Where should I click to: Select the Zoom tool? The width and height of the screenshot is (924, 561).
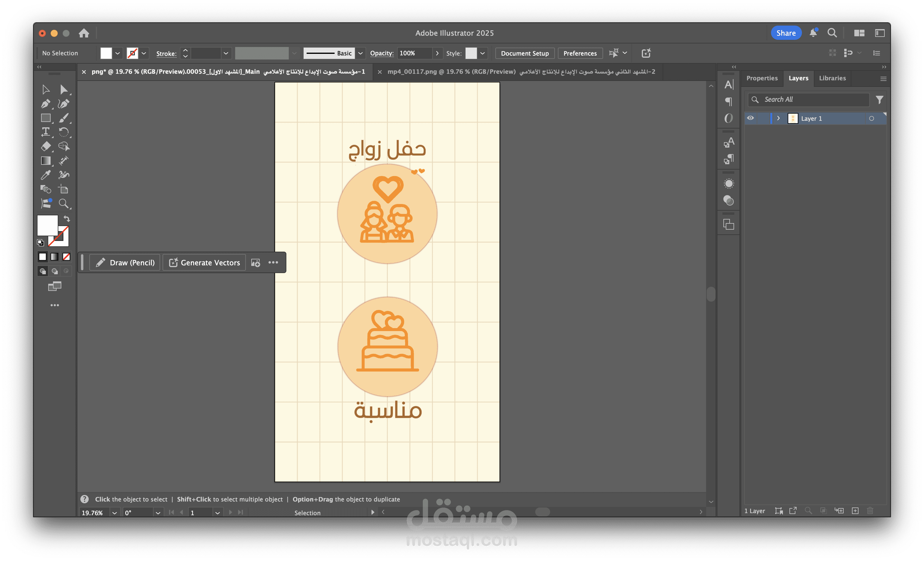tap(64, 203)
